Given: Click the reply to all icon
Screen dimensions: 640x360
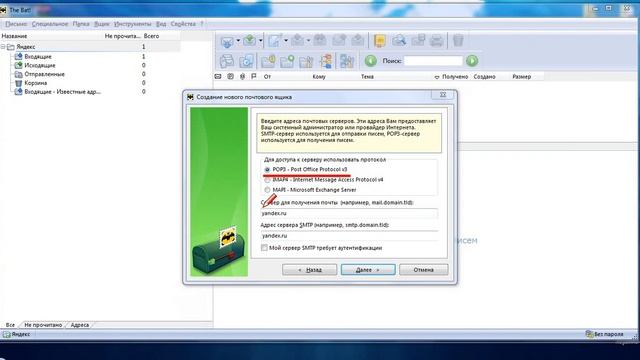Looking at the screenshot, I should click(320, 41).
